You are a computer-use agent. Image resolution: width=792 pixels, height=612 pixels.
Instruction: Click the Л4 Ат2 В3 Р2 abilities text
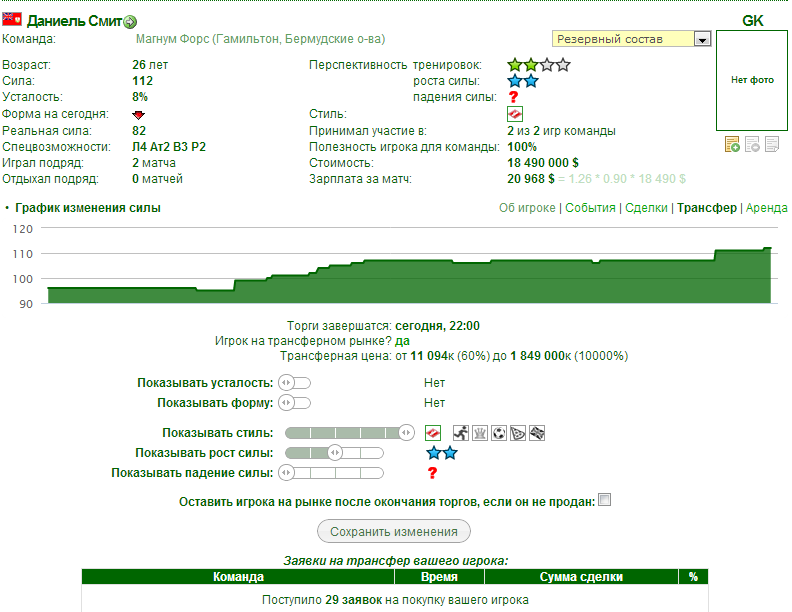tap(169, 147)
